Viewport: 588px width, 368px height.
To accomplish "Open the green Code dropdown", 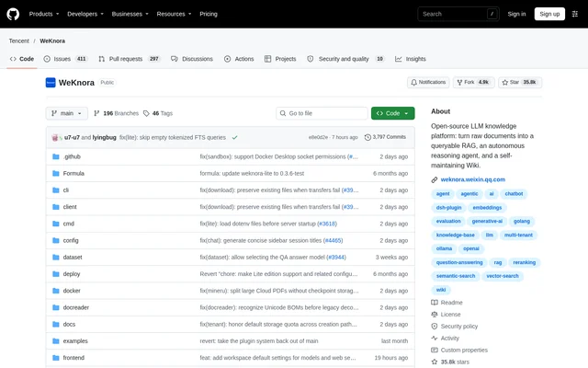I will 392,113.
